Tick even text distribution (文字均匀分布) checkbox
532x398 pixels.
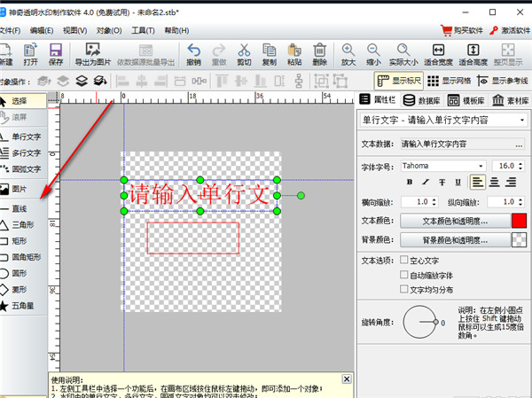[x=404, y=288]
